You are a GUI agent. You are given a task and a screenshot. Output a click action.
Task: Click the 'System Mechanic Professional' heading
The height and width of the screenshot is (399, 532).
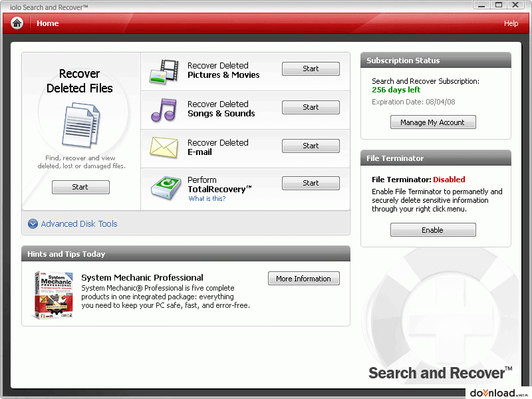click(x=142, y=277)
